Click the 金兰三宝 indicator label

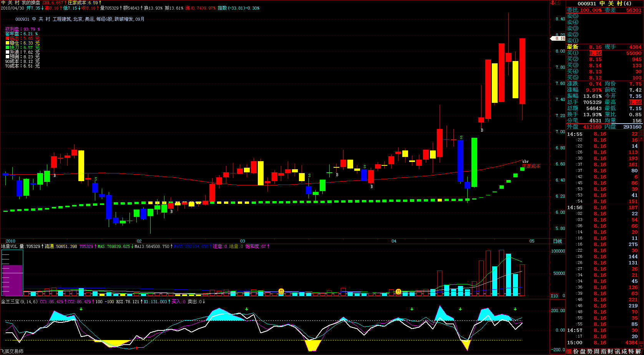[10, 302]
